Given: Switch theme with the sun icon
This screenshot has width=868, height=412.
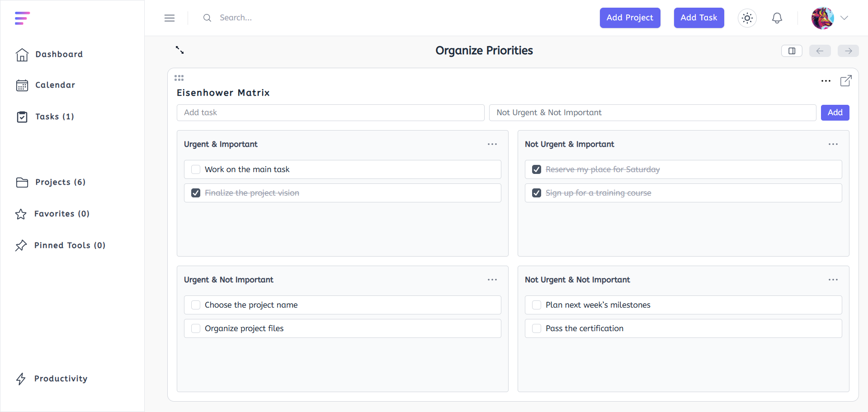Looking at the screenshot, I should tap(747, 18).
